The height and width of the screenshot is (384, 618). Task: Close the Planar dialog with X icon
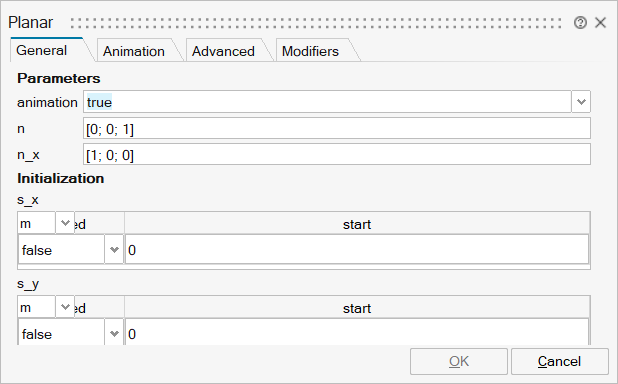click(600, 23)
